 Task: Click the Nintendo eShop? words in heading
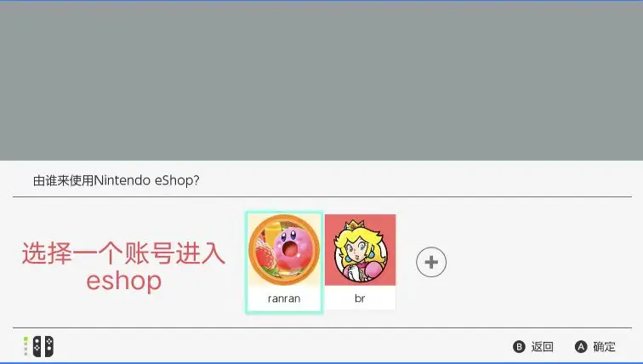147,180
